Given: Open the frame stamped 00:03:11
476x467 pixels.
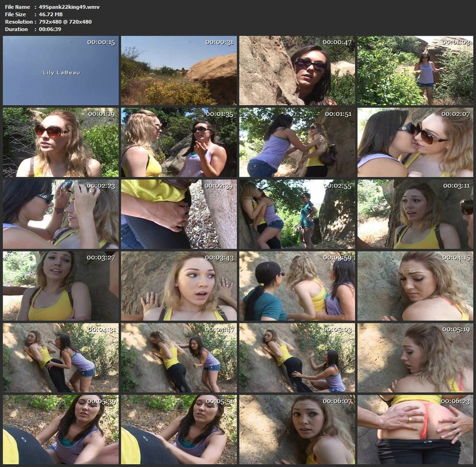Looking at the screenshot, I should 415,214.
